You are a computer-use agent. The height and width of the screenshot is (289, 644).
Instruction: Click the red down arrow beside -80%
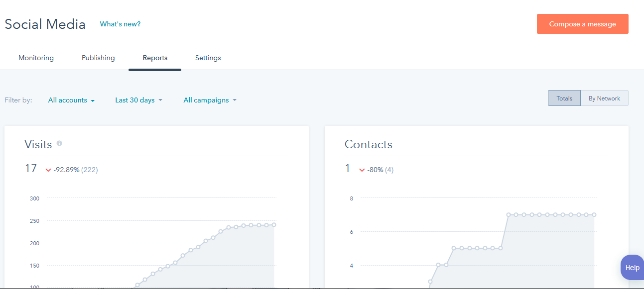pyautogui.click(x=362, y=170)
